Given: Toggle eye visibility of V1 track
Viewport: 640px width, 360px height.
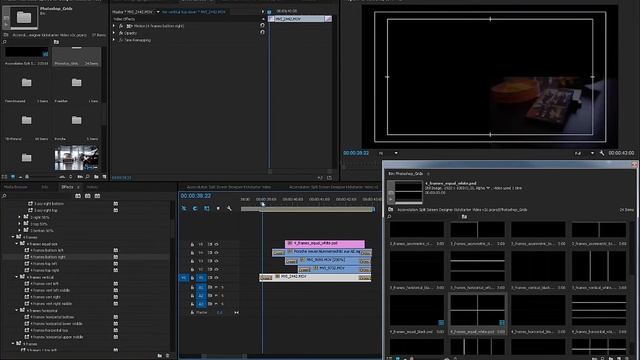Looking at the screenshot, I should click(x=216, y=278).
